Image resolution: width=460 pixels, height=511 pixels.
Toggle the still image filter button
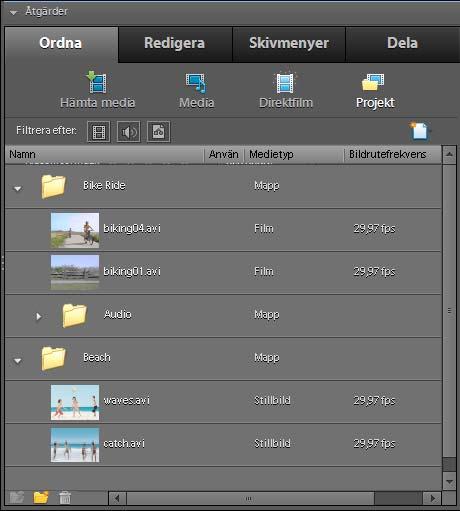pos(159,132)
